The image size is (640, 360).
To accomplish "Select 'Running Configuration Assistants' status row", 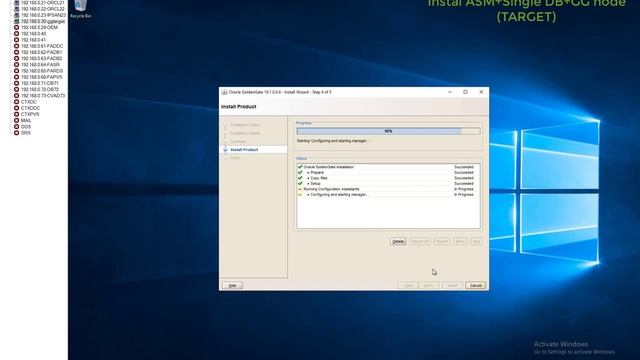I will [x=388, y=189].
